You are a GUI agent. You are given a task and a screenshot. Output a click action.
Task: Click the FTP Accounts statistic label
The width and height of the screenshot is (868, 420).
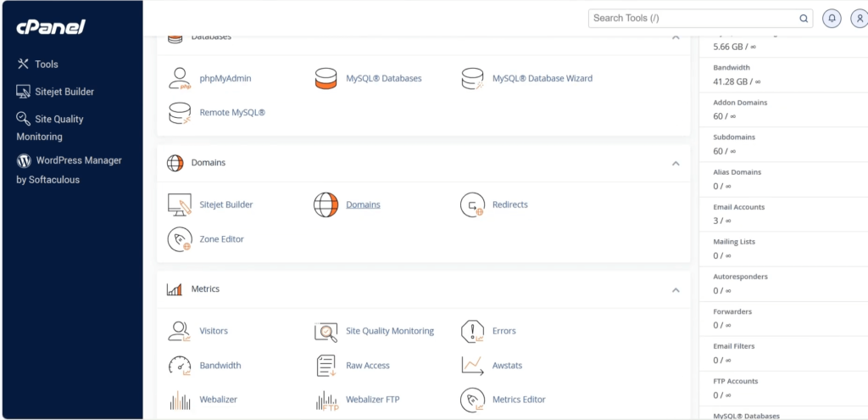pos(735,381)
